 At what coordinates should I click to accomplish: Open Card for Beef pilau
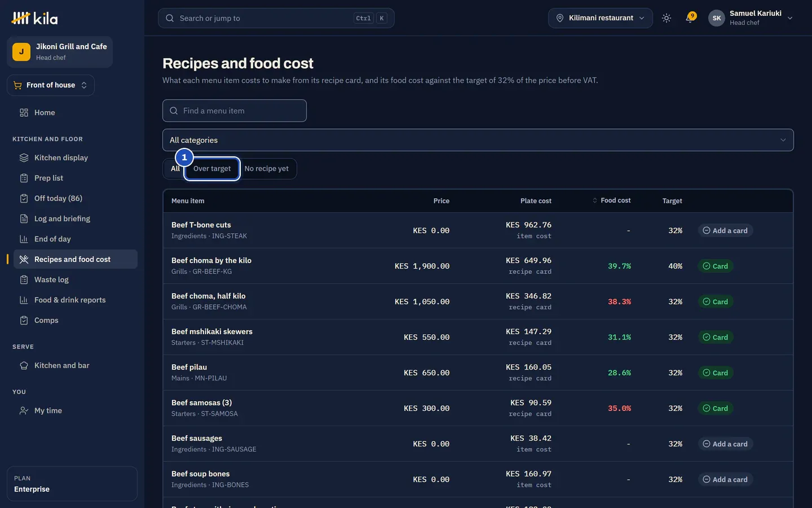click(x=716, y=373)
